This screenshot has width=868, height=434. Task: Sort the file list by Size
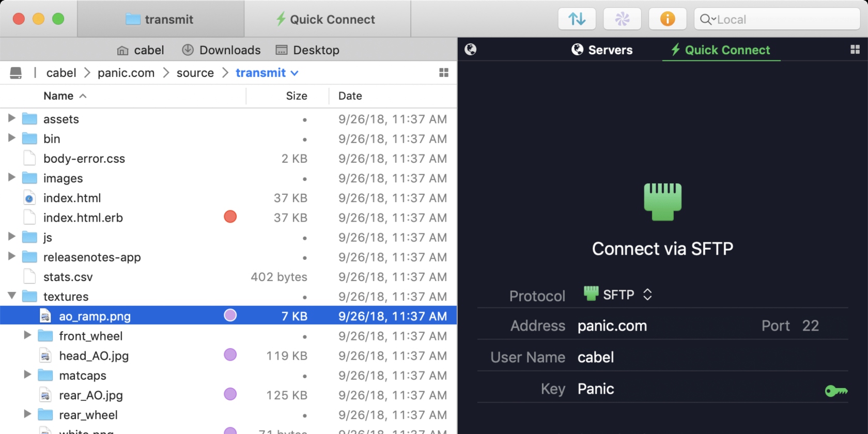[297, 96]
